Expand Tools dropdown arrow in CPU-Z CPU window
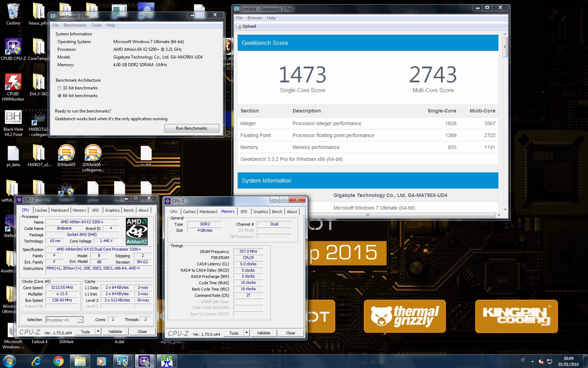 pyautogui.click(x=98, y=332)
